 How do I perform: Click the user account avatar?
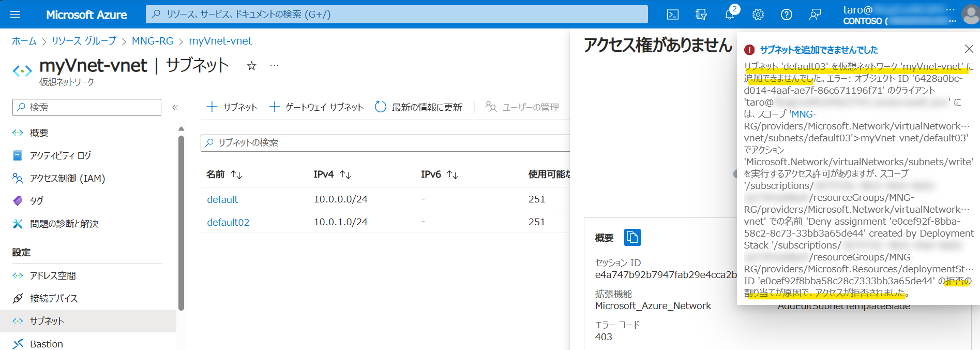click(x=971, y=14)
